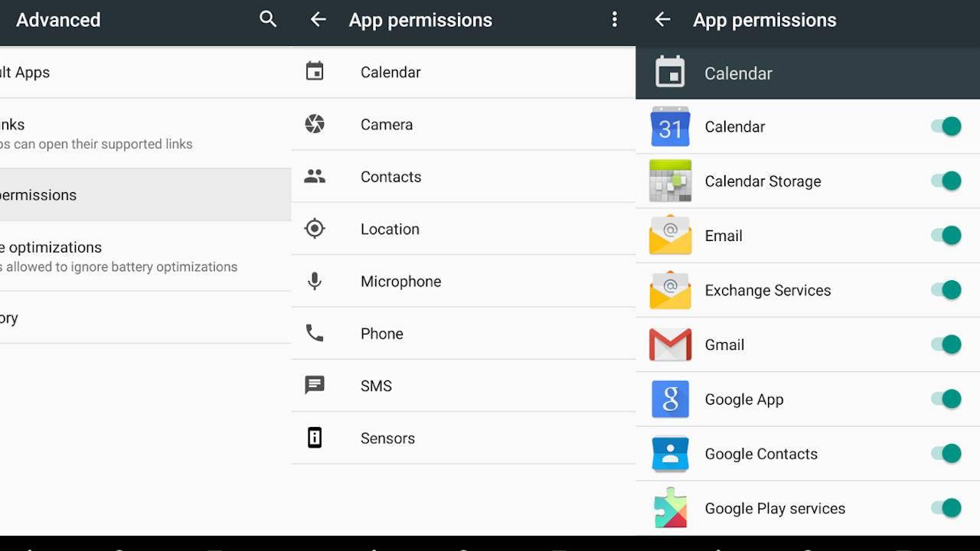
Task: Toggle Google App permission switch
Action: click(x=946, y=399)
